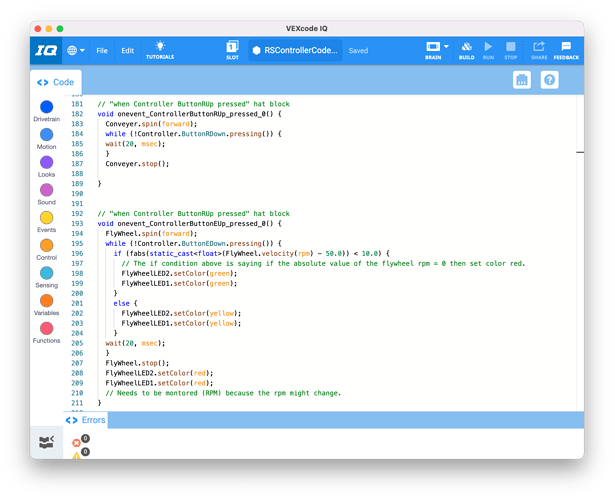Viewport: 615px width, 500px height.
Task: Run the program with Run button
Action: click(488, 50)
